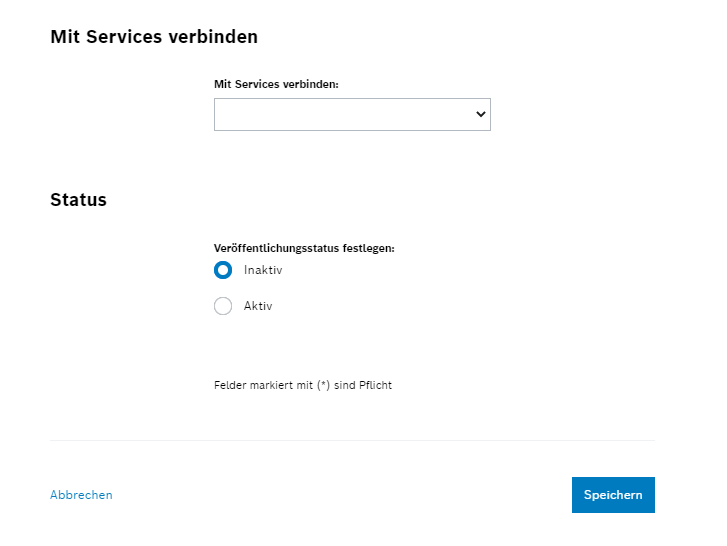Click the Mit Services verbinden: field label

pyautogui.click(x=276, y=84)
